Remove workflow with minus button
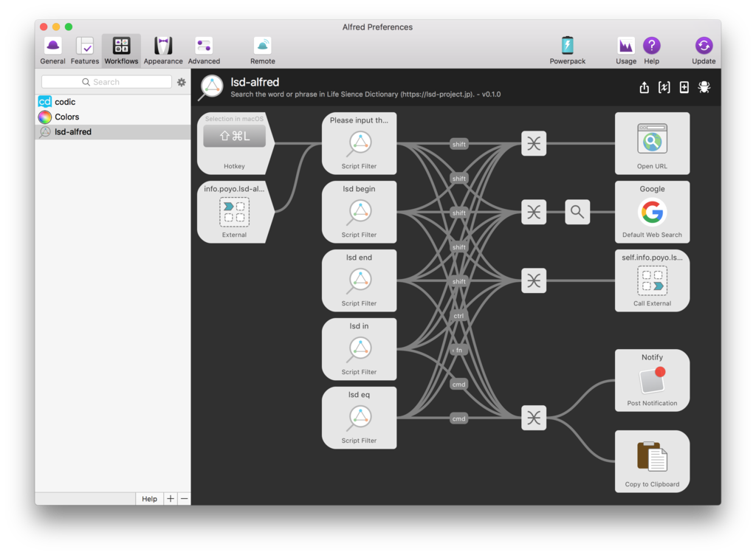Screen dimensions: 756x555 pyautogui.click(x=184, y=499)
